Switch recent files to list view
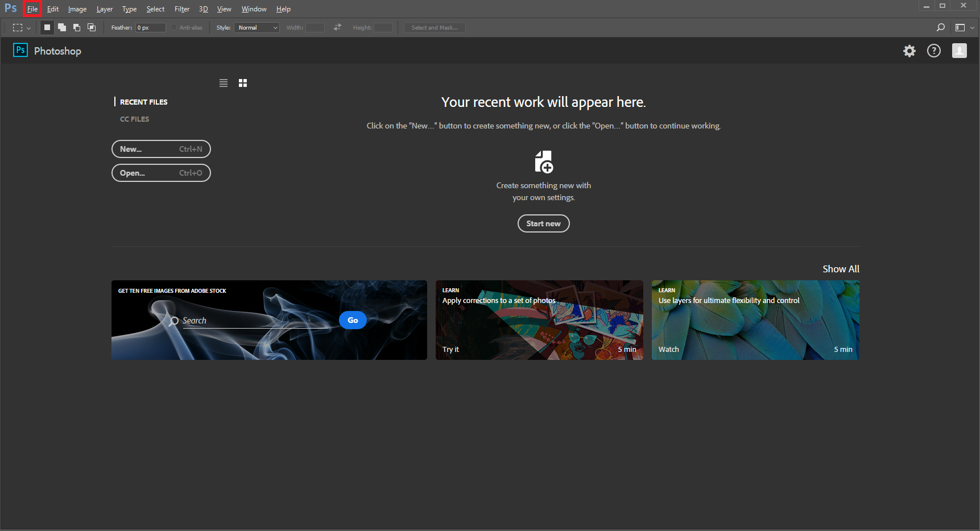Image resolution: width=980 pixels, height=531 pixels. (224, 83)
